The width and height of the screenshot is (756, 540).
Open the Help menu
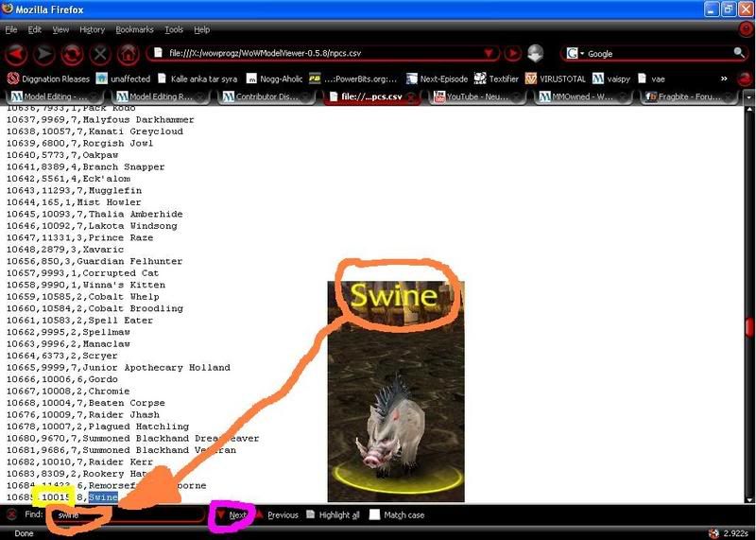point(202,30)
